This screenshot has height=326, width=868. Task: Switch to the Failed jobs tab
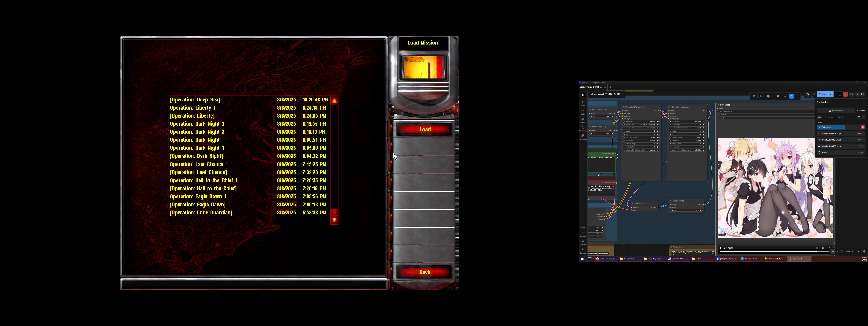(x=840, y=117)
